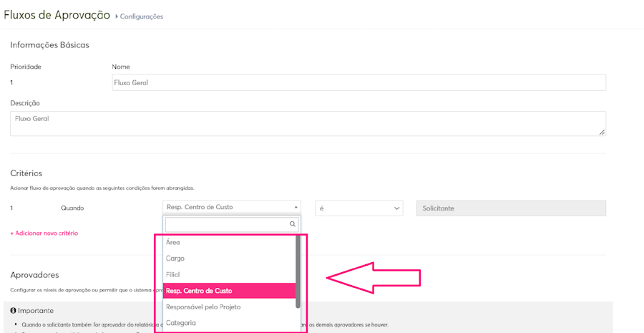This screenshot has height=333, width=644.
Task: Collapse the Resp. Centro de Custo criteria dropdown
Action: pos(296,208)
